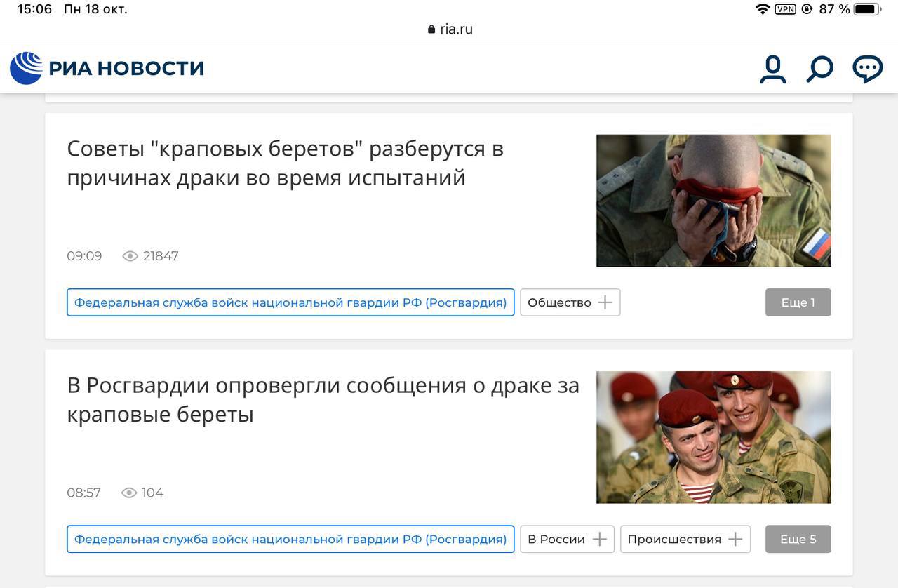Open headline about "краповых беретов" councils
Screen dimensions: 898x588
(x=285, y=163)
